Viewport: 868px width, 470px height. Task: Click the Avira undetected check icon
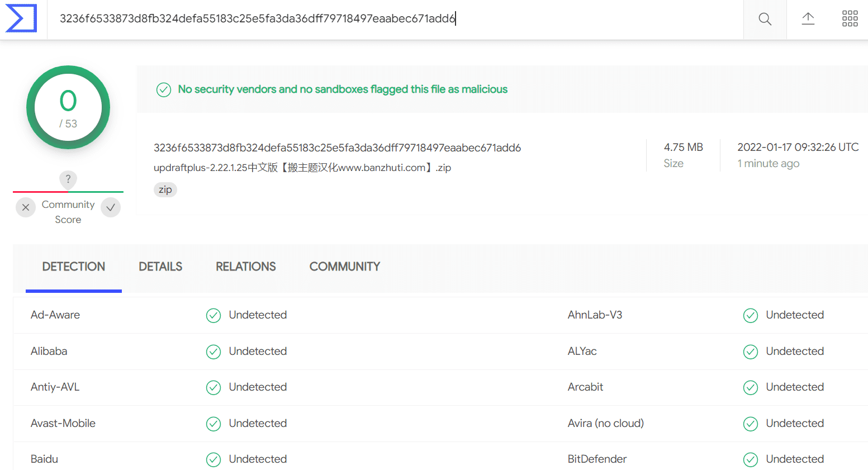pyautogui.click(x=751, y=424)
